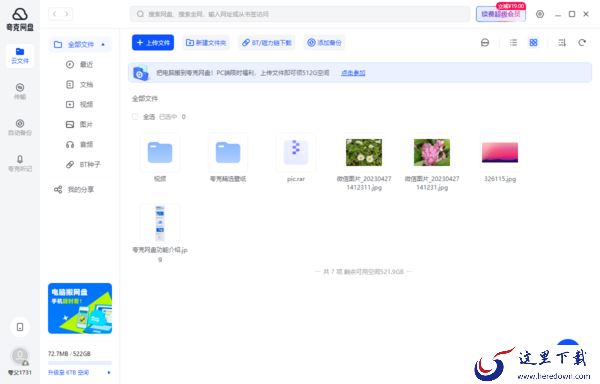Click the storage usage progress bar
The image size is (600, 384).
[x=80, y=362]
